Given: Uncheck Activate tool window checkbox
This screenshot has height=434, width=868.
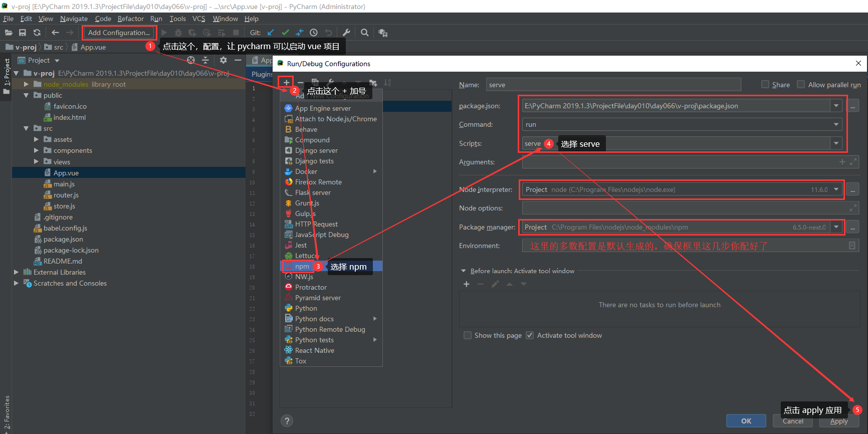Looking at the screenshot, I should [x=530, y=335].
